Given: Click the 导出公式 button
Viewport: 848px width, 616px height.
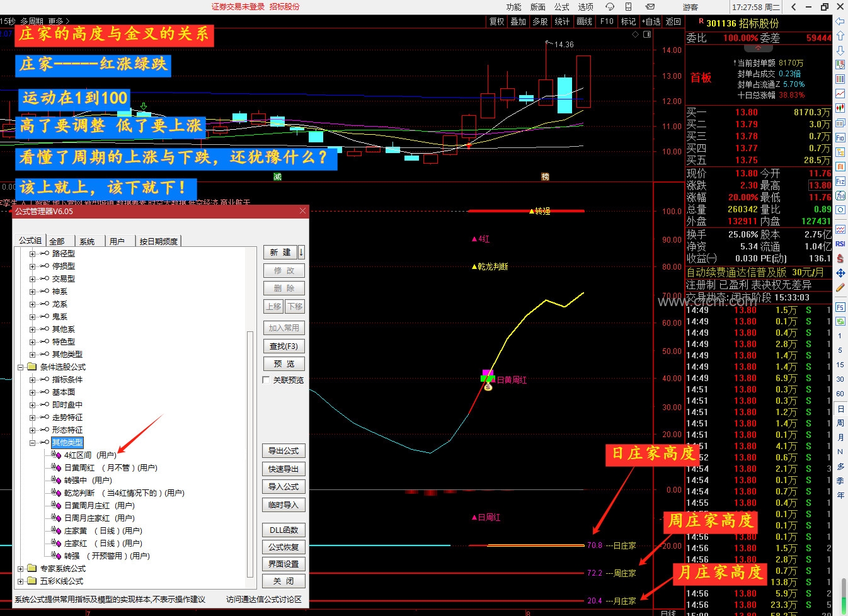Looking at the screenshot, I should pyautogui.click(x=284, y=450).
